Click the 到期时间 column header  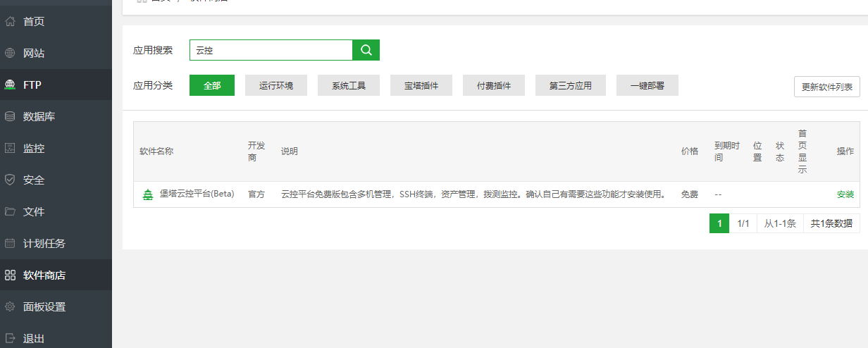(x=727, y=151)
